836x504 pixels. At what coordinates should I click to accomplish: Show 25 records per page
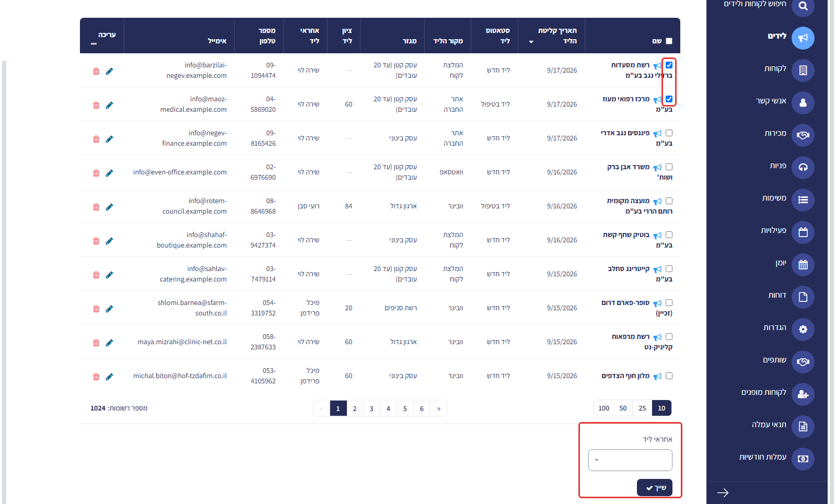pos(642,408)
